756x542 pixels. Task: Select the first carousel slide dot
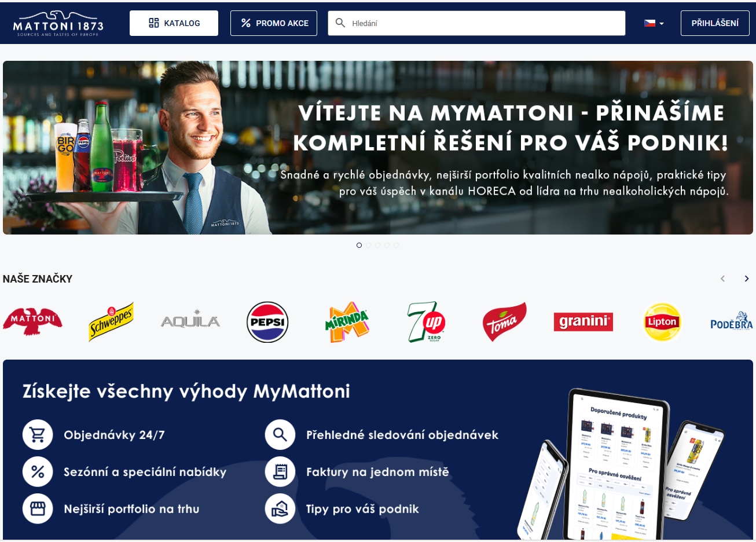click(x=359, y=246)
